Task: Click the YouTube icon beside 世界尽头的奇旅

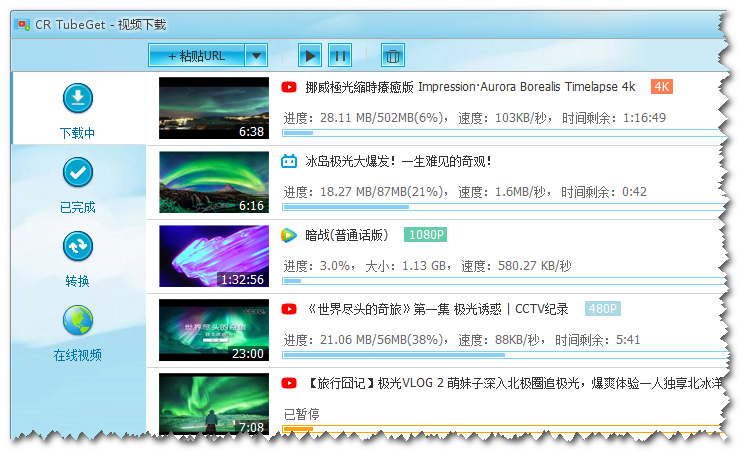Action: (289, 309)
